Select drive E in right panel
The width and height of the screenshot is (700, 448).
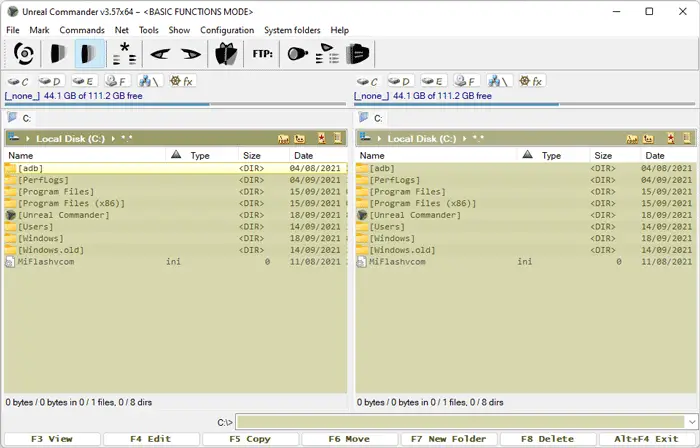tap(432, 81)
